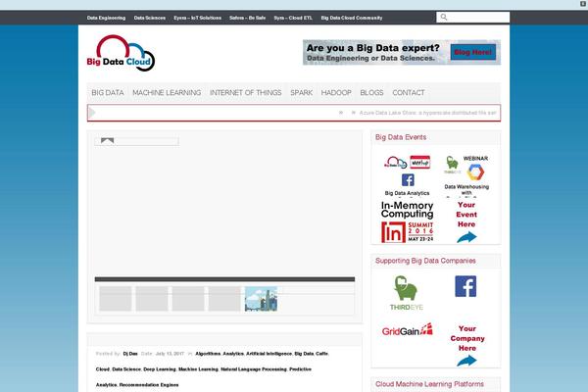This screenshot has height=392, width=588.
Task: Open the Big Data Analytics event text
Action: point(407,193)
